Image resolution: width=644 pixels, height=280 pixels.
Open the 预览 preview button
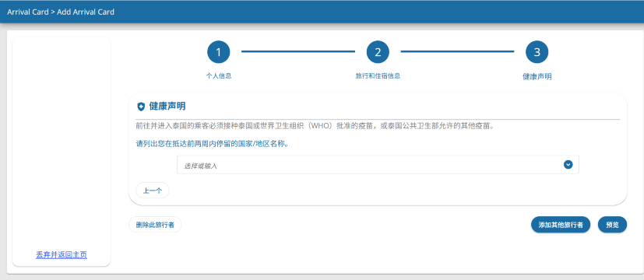pyautogui.click(x=612, y=225)
